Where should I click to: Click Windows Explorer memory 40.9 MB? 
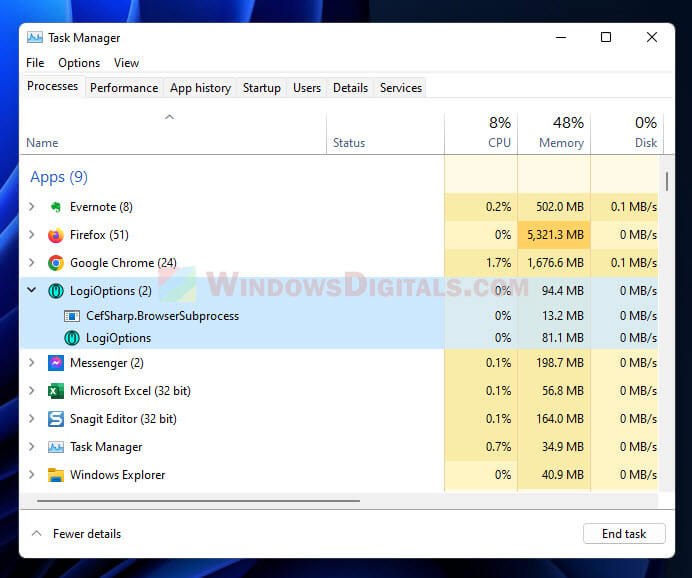point(563,475)
